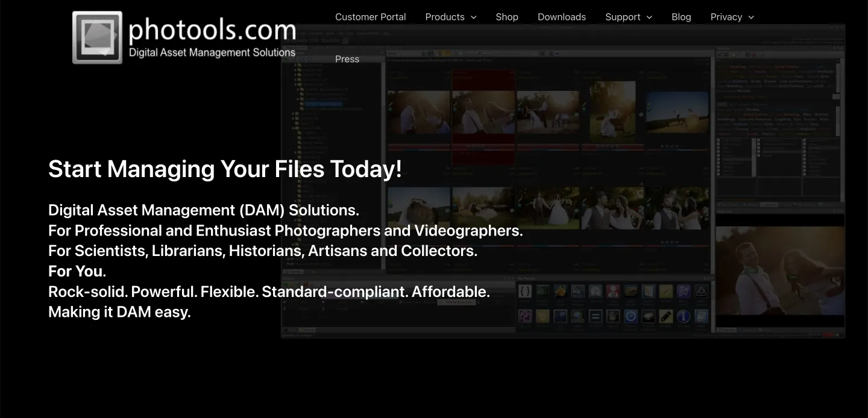Expand the Support dropdown chevron
868x418 pixels.
pos(649,17)
